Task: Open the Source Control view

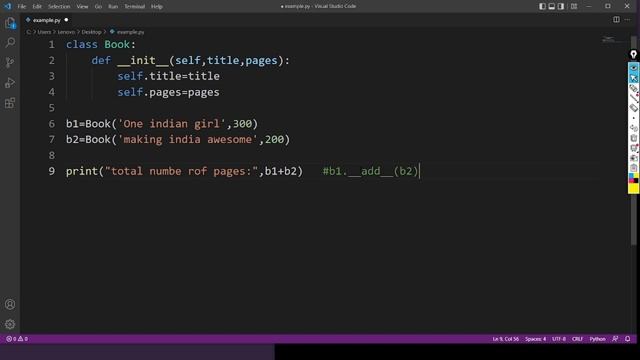Action: pyautogui.click(x=10, y=62)
